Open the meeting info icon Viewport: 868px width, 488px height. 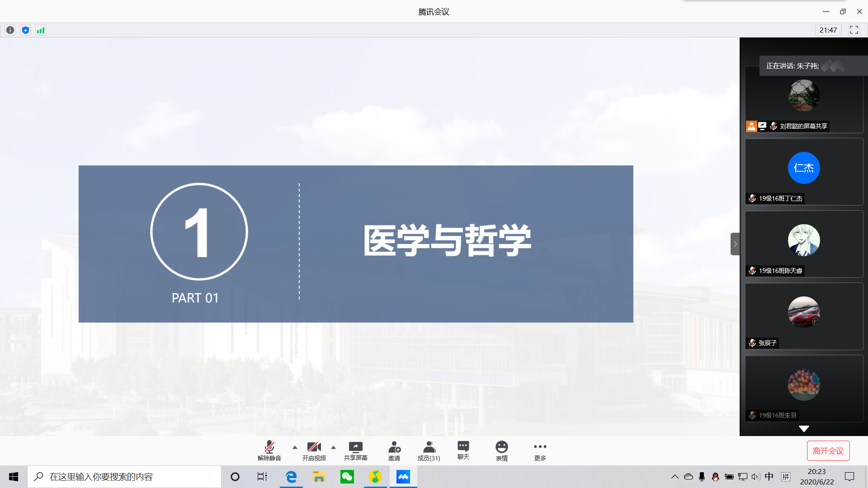(x=10, y=30)
